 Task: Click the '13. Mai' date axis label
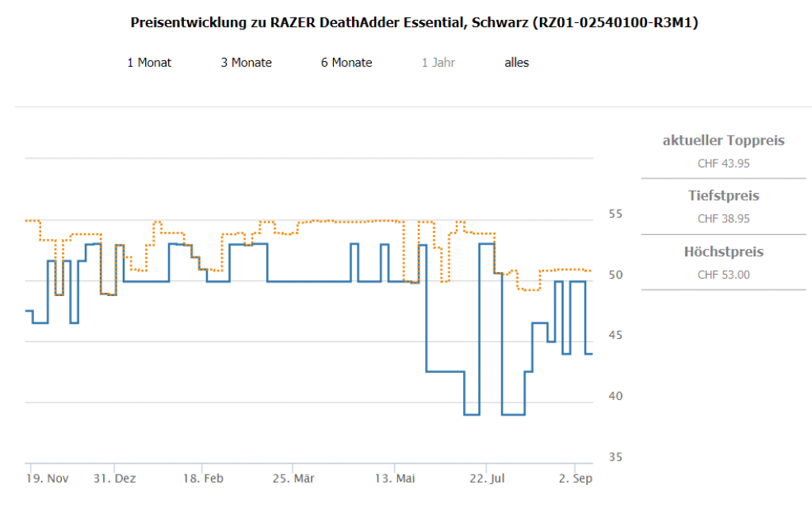(395, 479)
